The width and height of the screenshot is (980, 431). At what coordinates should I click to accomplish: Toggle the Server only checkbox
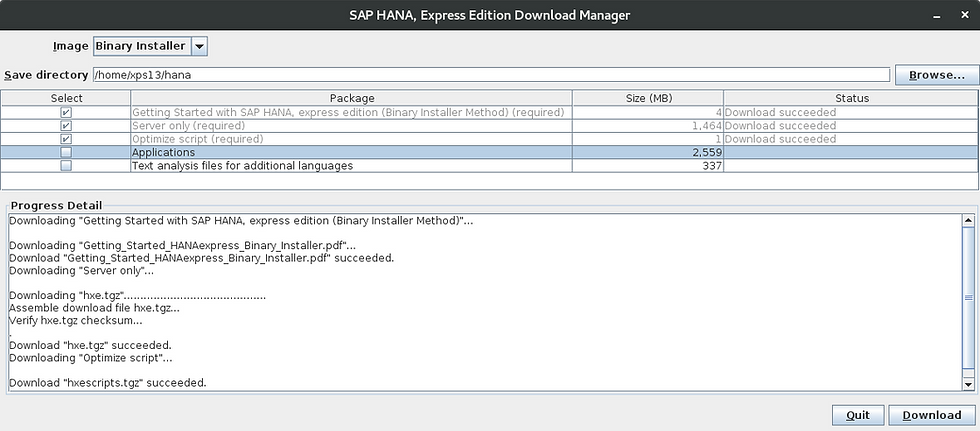point(66,126)
